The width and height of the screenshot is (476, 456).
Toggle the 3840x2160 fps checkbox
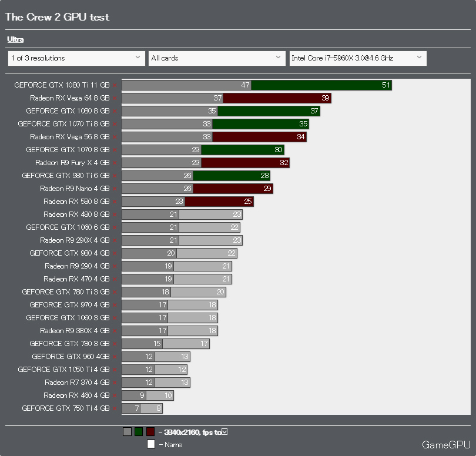pyautogui.click(x=224, y=431)
